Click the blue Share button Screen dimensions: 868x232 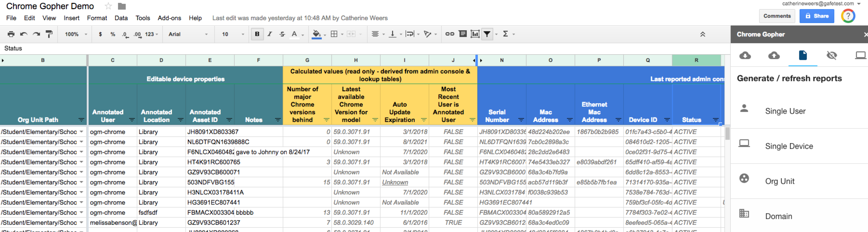816,16
